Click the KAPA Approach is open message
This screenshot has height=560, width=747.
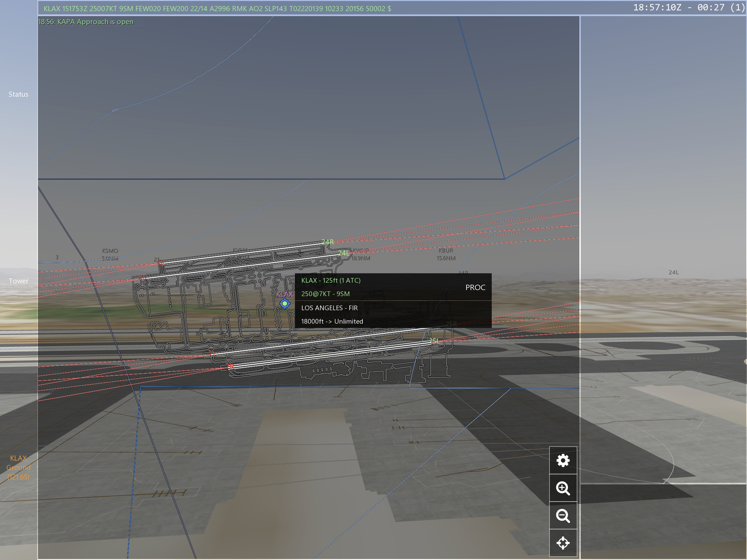point(86,22)
